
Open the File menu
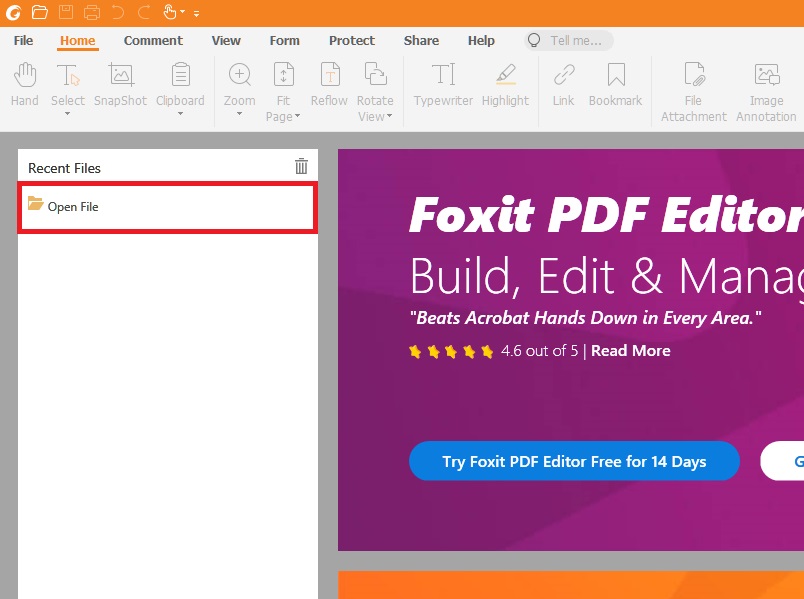(x=23, y=41)
